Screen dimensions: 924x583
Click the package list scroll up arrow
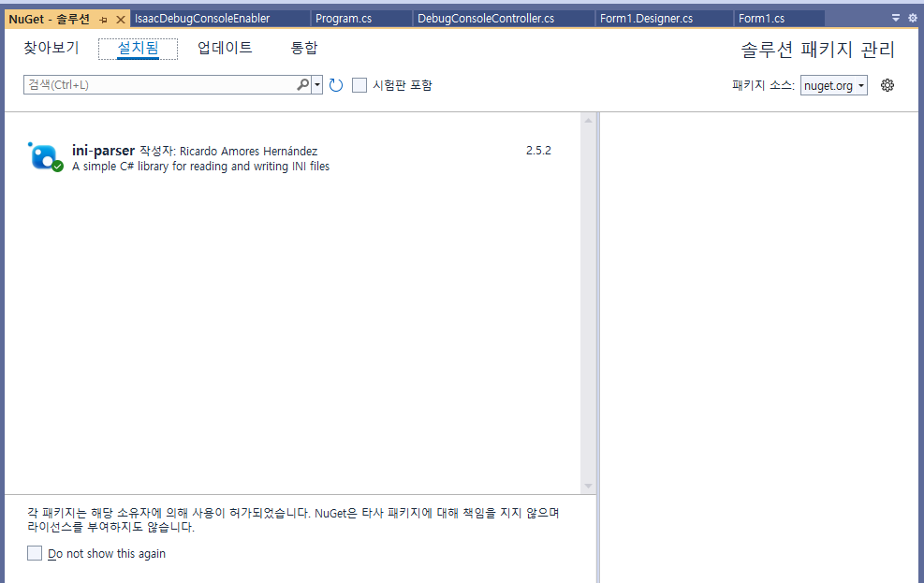(x=588, y=120)
